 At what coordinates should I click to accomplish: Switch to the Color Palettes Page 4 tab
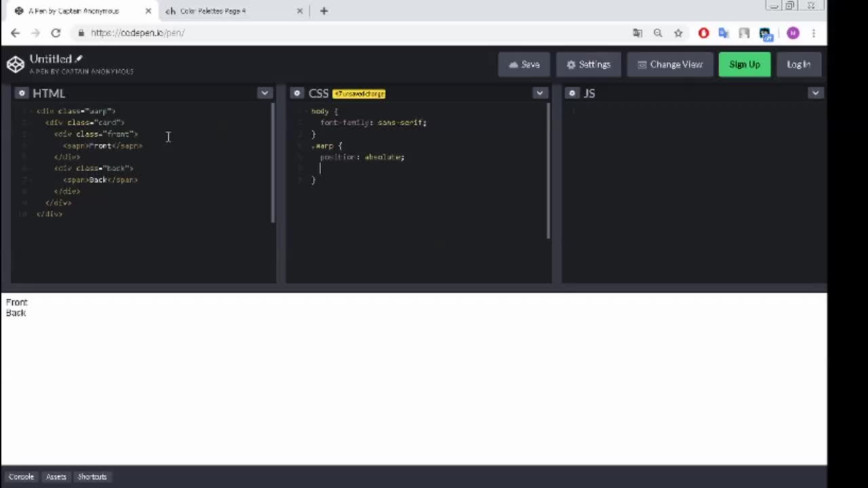[x=231, y=11]
